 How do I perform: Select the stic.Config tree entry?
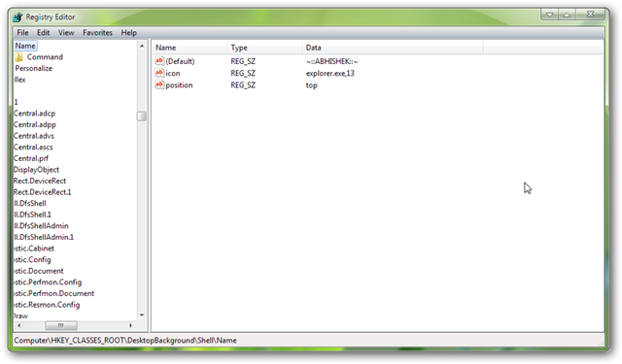pos(32,260)
